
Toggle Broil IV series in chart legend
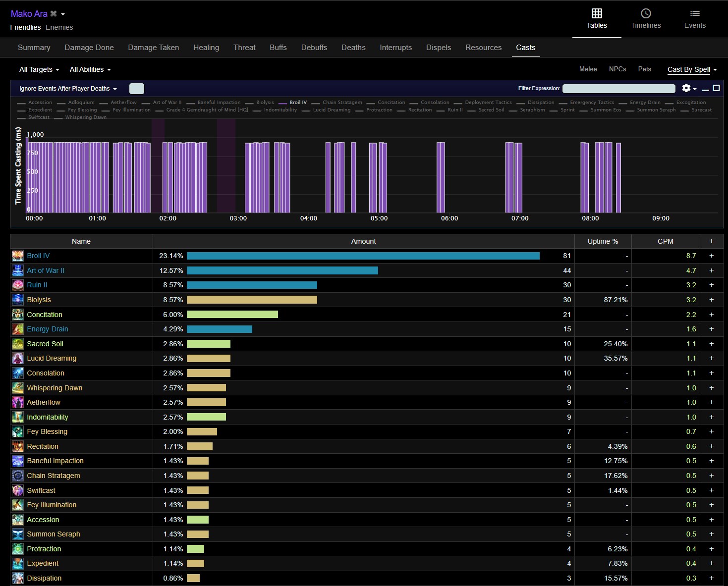292,103
